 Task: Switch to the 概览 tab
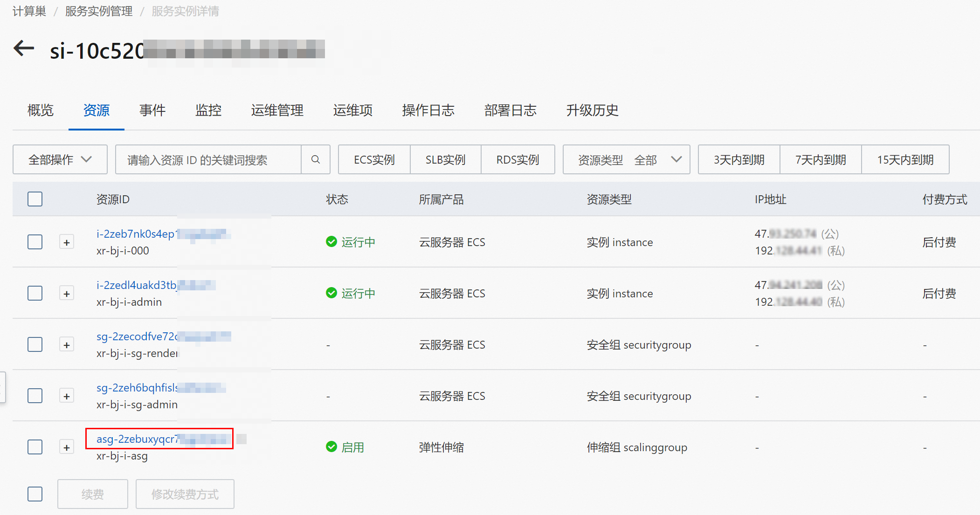(41, 110)
